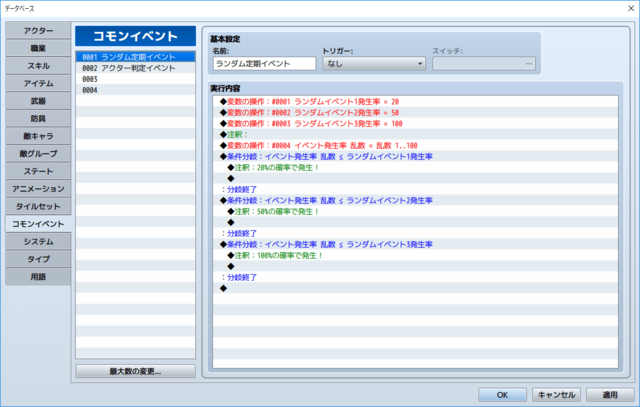Switch to the スキル tab

(x=38, y=66)
